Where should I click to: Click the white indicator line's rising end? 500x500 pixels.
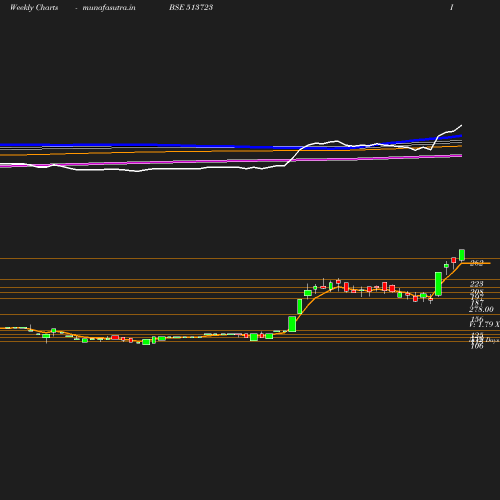point(461,126)
